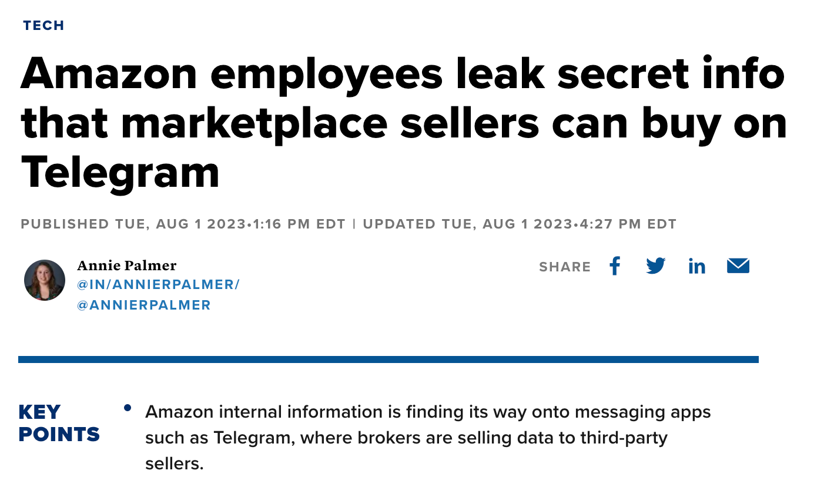Screen dimensions: 824x504
Task: Click the key point line 'such as Telegram, where brokers'
Action: [x=406, y=438]
